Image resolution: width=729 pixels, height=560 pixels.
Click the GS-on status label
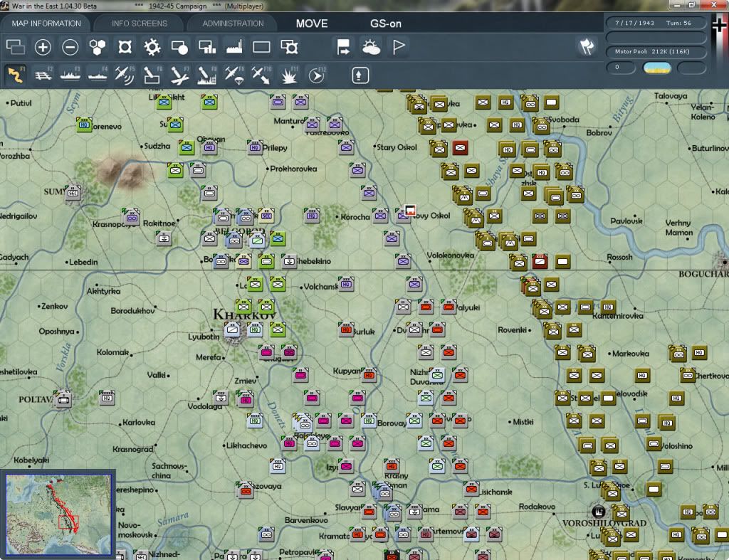point(385,23)
